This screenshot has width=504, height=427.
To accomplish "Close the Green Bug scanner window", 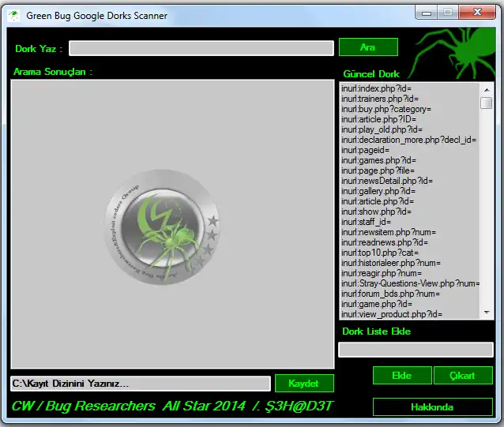I will point(477,13).
